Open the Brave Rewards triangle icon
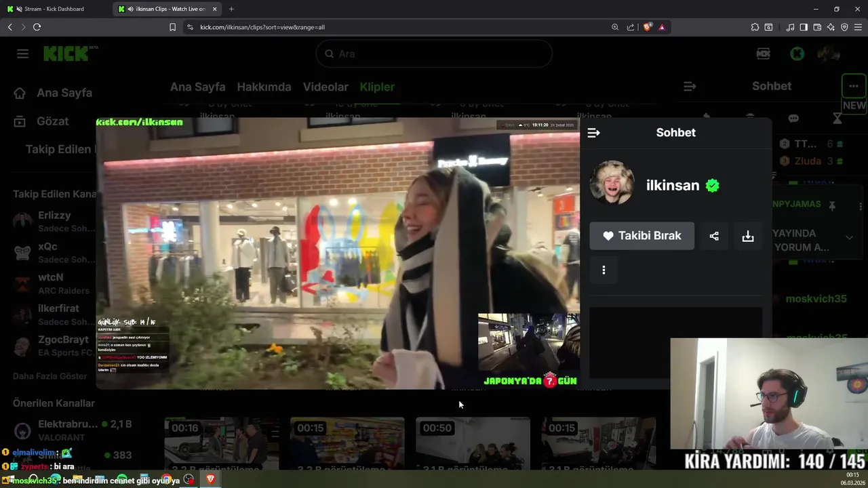 662,27
